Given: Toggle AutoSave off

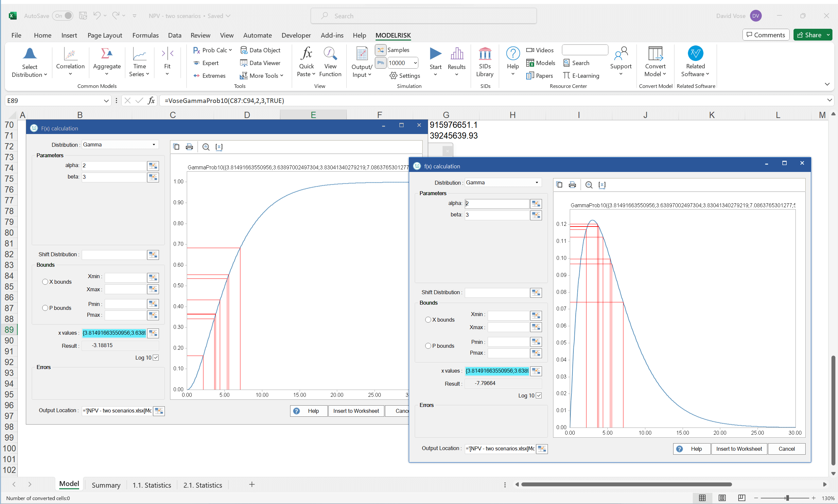Looking at the screenshot, I should tap(62, 16).
